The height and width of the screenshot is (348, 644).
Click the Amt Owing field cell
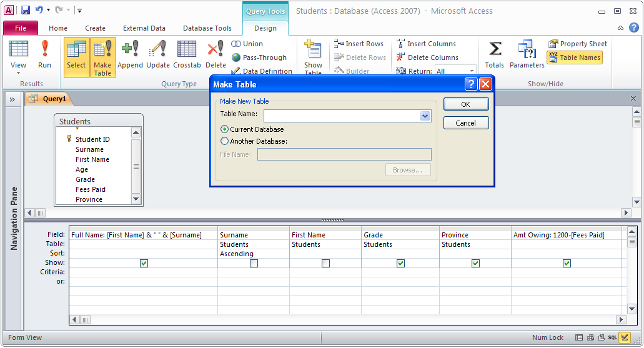pyautogui.click(x=567, y=235)
